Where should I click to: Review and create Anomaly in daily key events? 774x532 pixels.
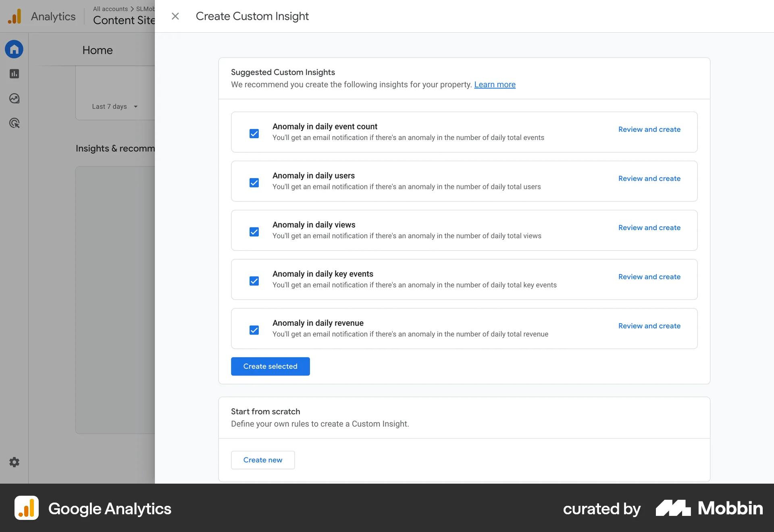coord(649,276)
